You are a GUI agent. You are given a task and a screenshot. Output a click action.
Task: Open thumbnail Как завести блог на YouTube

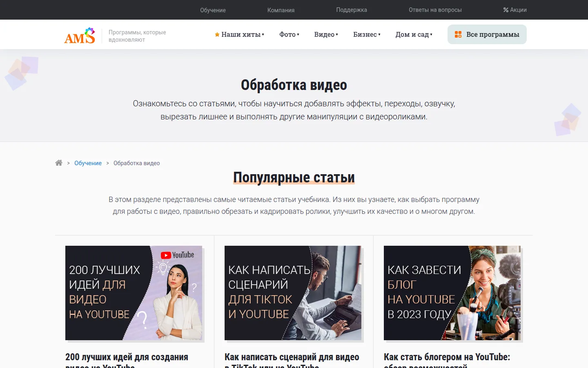click(452, 293)
